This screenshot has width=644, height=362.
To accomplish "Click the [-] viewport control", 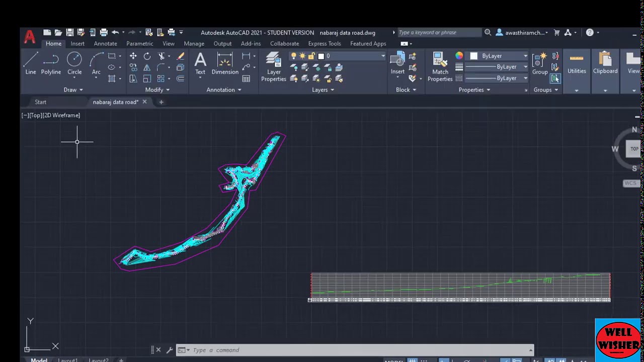I will click(25, 115).
